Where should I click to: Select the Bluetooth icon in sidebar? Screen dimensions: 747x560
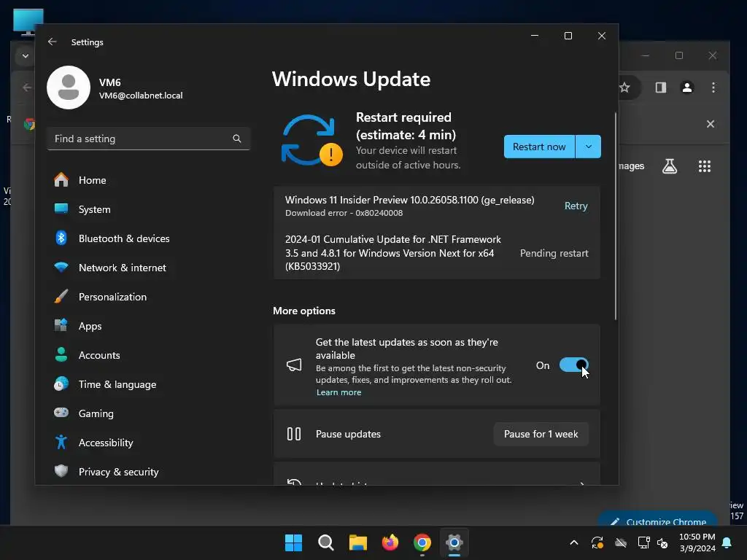[61, 238]
